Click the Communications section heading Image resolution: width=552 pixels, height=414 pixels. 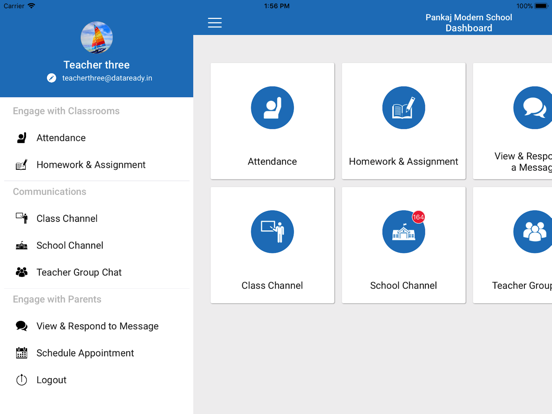[50, 192]
